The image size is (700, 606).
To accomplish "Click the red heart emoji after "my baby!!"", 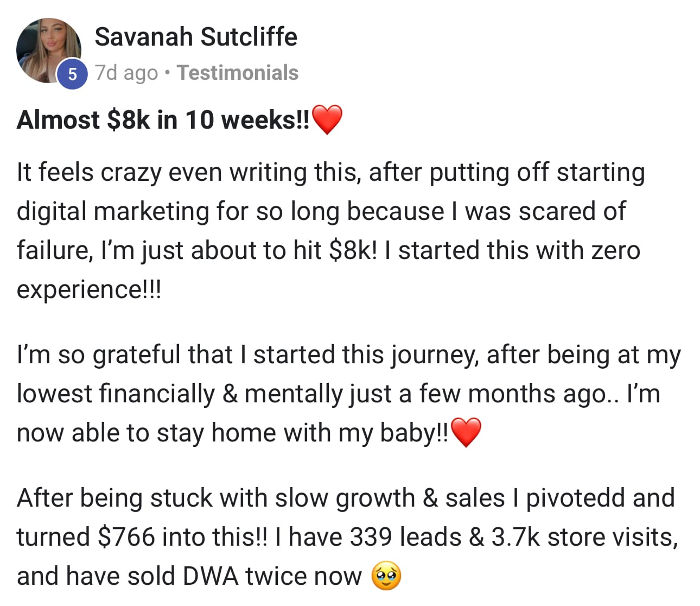I will (466, 433).
